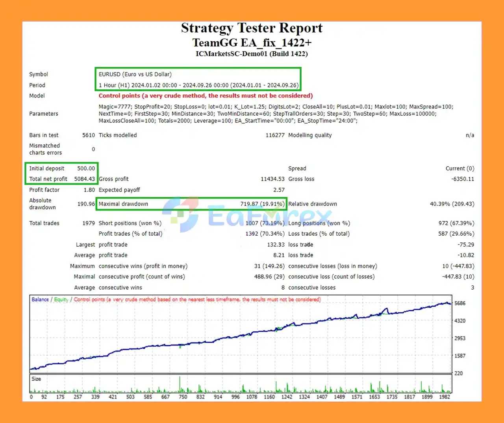Image resolution: width=504 pixels, height=423 pixels.
Task: Click the 1 Hour (H1) period date range
Action: coord(198,85)
